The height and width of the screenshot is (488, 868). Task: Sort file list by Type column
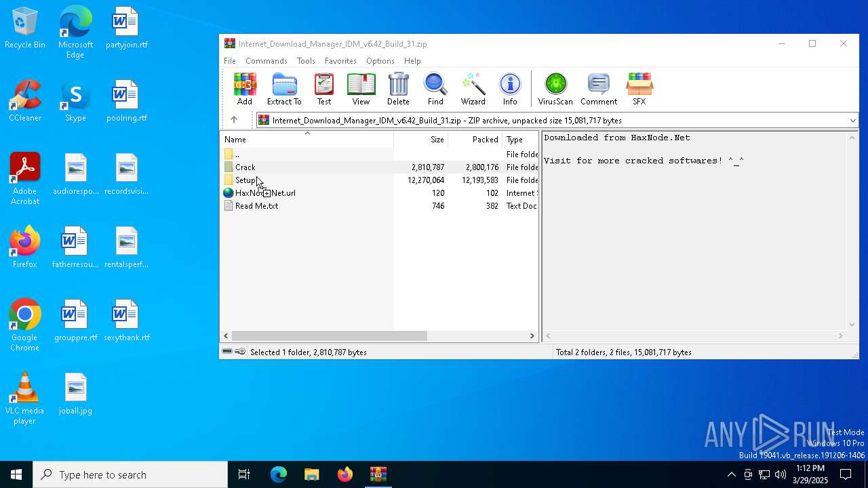pyautogui.click(x=520, y=139)
